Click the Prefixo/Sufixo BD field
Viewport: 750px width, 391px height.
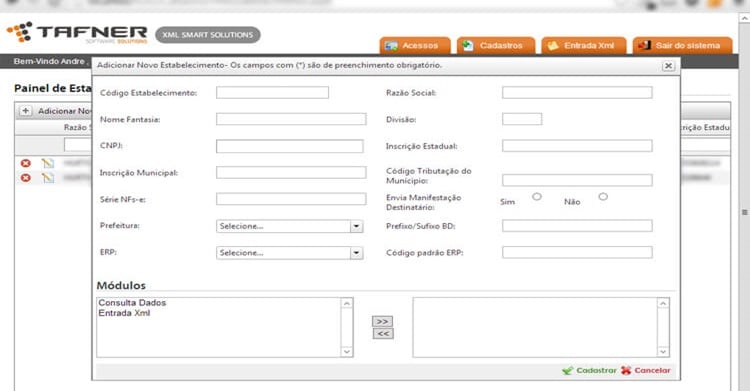click(577, 225)
